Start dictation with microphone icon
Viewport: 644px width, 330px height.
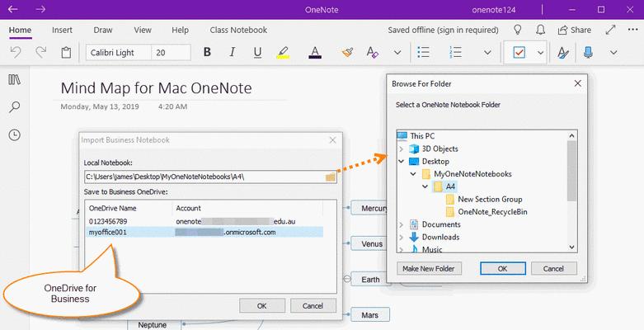pos(588,52)
